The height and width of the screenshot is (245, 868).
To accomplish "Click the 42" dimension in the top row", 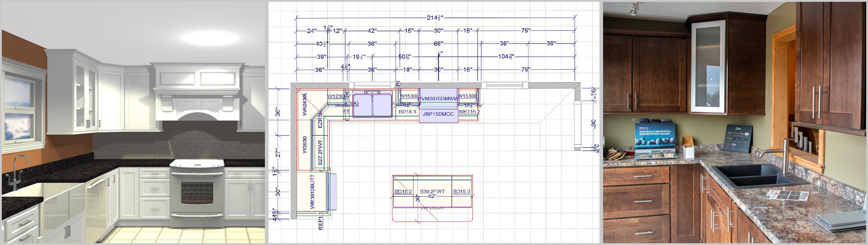I will coord(372,31).
